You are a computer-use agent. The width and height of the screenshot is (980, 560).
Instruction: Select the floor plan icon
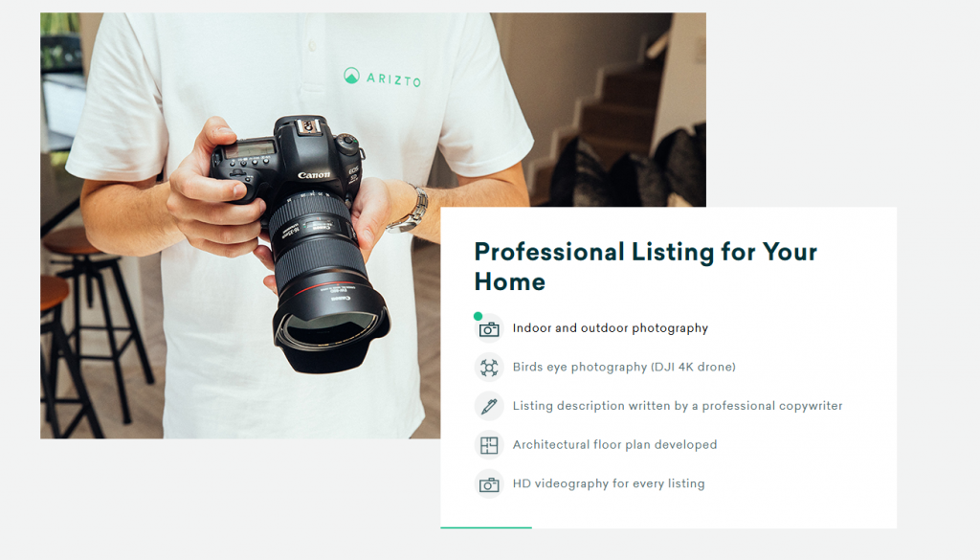[x=489, y=445]
